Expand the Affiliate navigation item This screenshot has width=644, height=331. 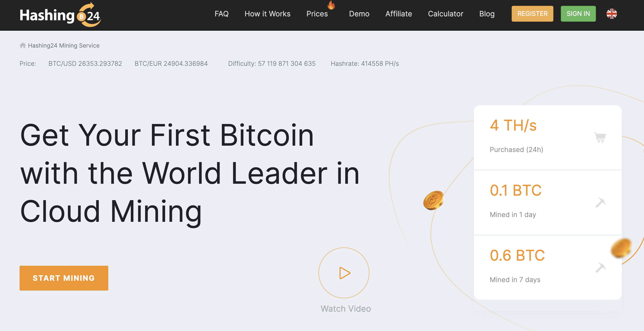pyautogui.click(x=398, y=13)
